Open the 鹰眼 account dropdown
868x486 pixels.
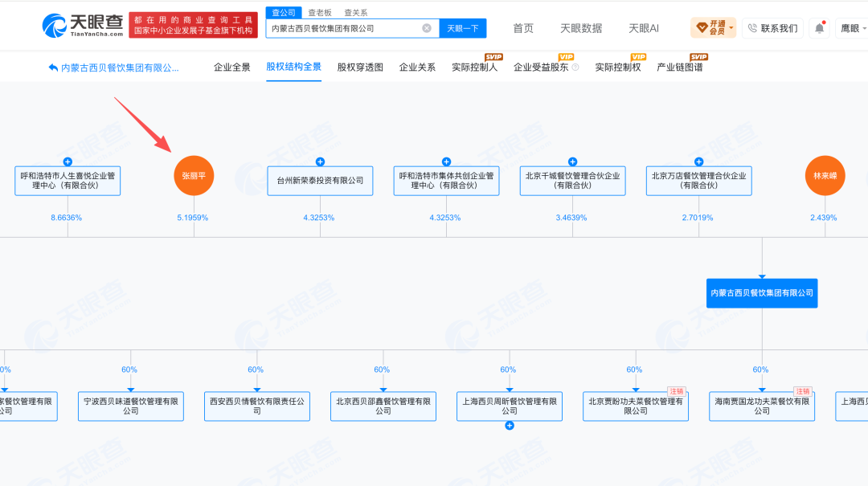(853, 28)
